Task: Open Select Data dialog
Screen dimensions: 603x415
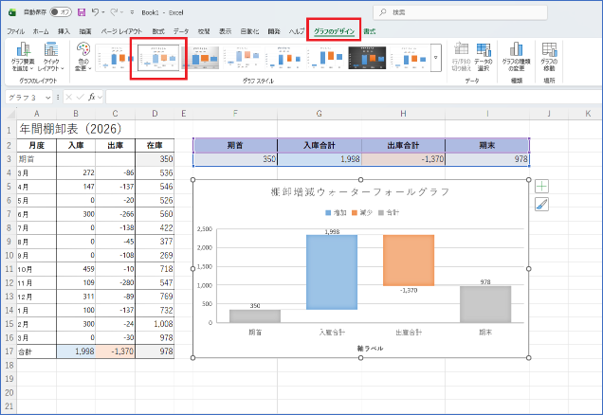Action: pos(483,57)
